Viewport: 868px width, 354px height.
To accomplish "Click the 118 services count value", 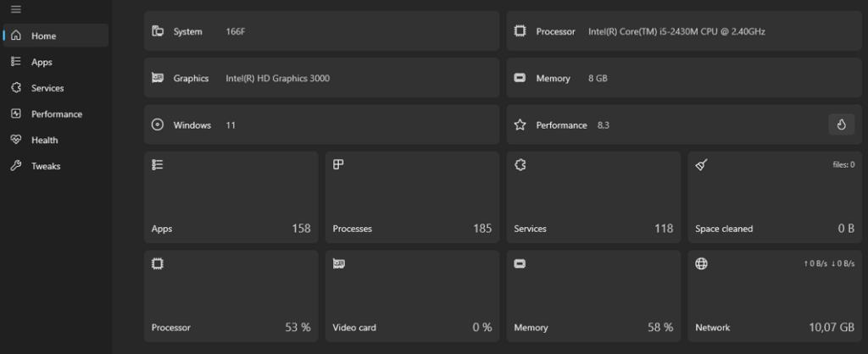I will [664, 229].
